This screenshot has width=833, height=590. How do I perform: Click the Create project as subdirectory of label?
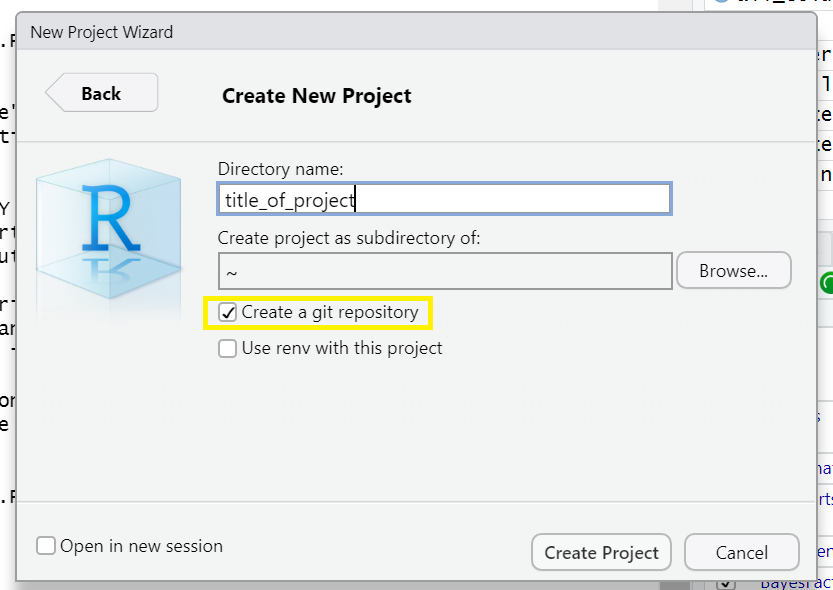349,238
